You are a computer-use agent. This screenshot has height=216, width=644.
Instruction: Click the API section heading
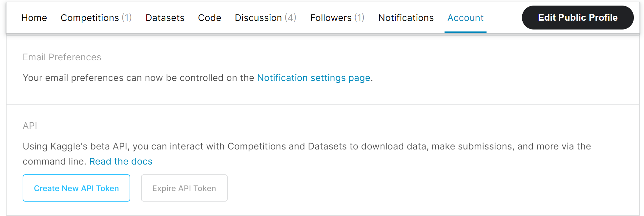30,126
